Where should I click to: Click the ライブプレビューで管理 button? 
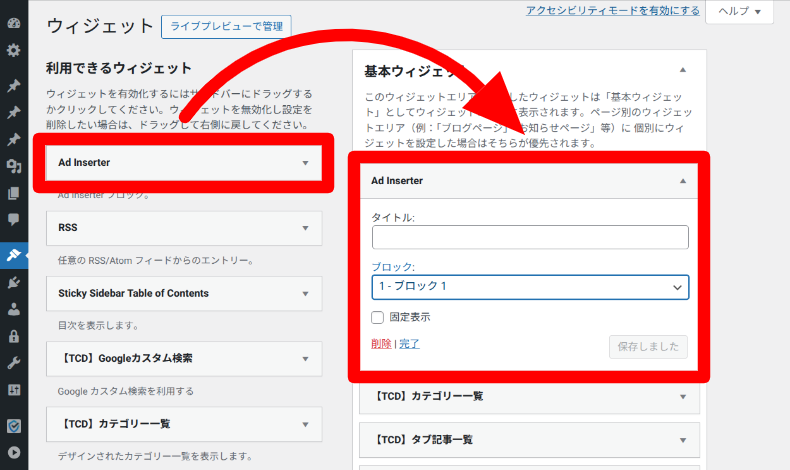[x=226, y=27]
